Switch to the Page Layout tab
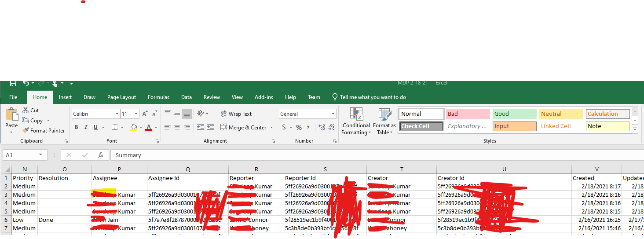The height and width of the screenshot is (239, 644). [x=121, y=97]
